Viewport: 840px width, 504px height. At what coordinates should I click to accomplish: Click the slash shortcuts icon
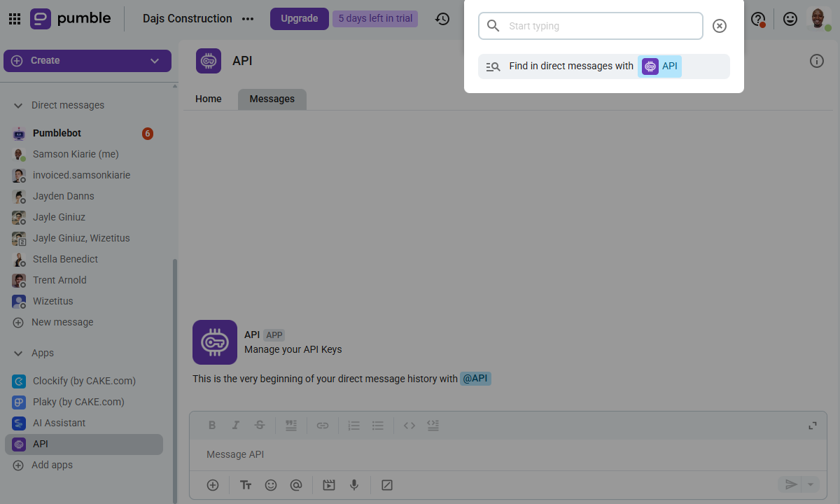(387, 484)
